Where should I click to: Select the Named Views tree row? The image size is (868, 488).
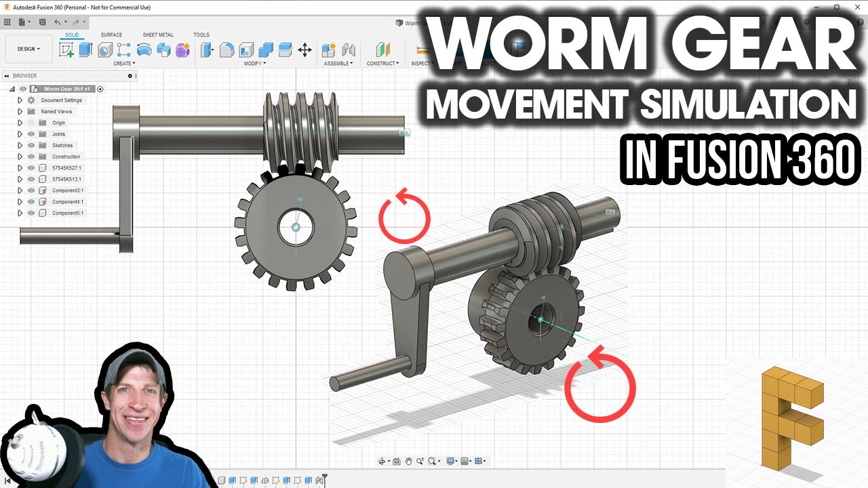click(x=56, y=111)
